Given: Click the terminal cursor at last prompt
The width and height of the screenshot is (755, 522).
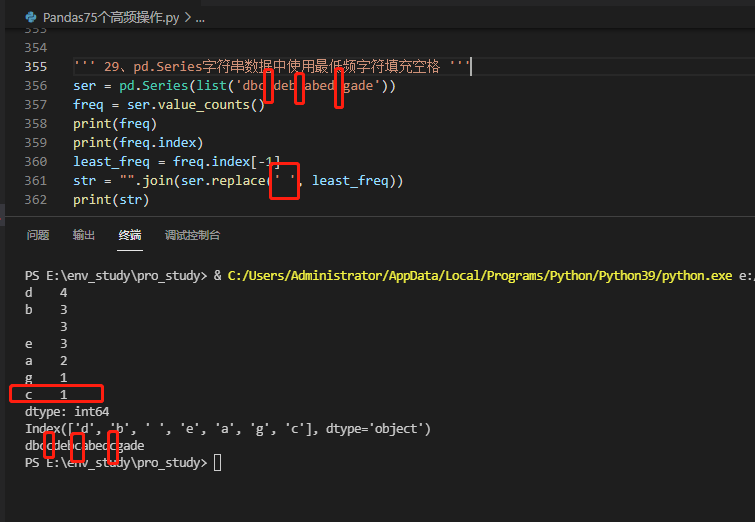Looking at the screenshot, I should (218, 463).
